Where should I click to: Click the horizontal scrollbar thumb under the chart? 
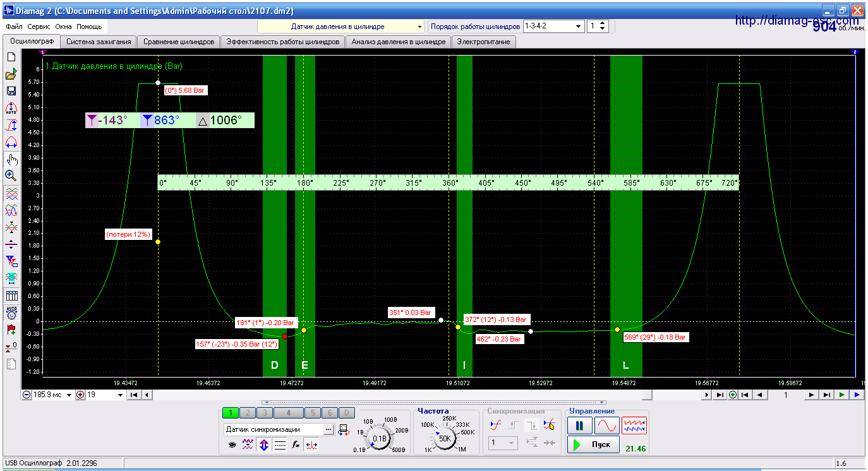647,395
